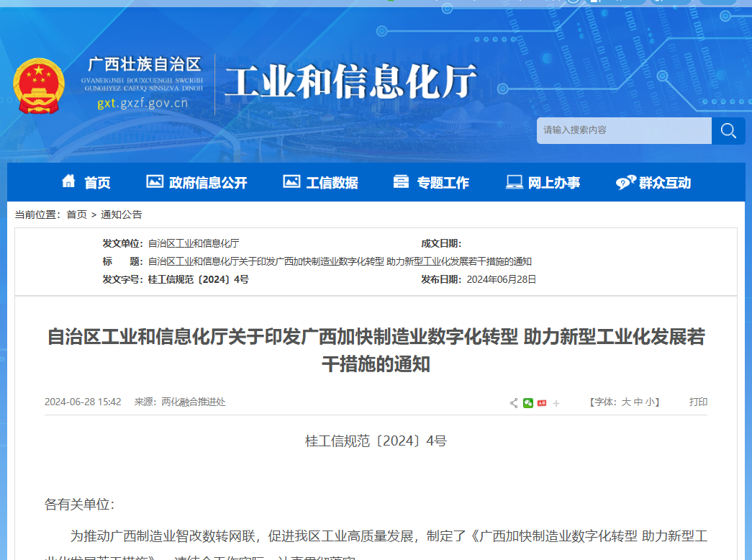Click the share network icon
The image size is (752, 560).
514,402
